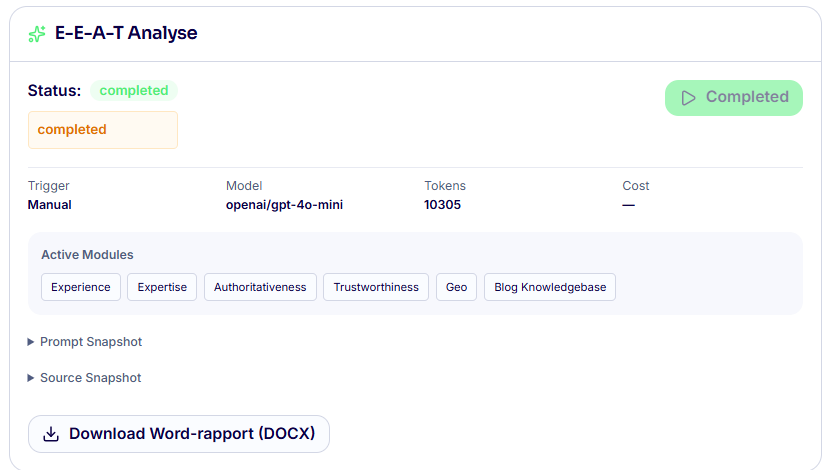Click the token count 10305

click(x=443, y=205)
